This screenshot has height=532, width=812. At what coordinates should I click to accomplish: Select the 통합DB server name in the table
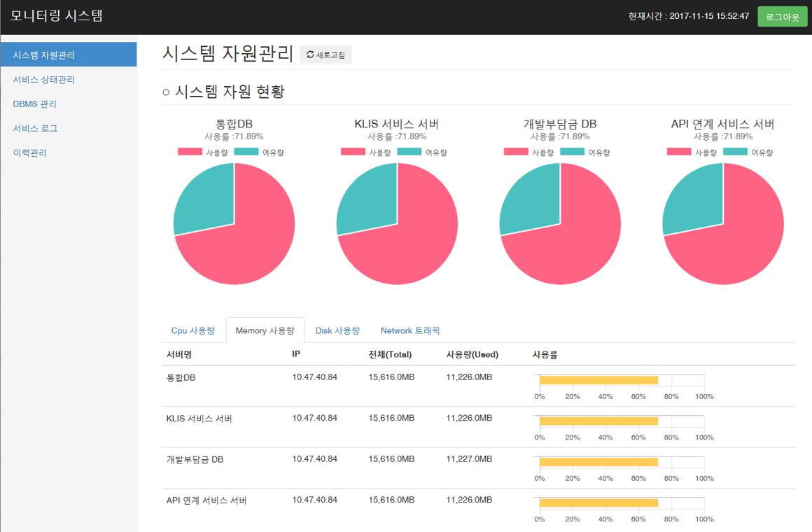(x=181, y=377)
